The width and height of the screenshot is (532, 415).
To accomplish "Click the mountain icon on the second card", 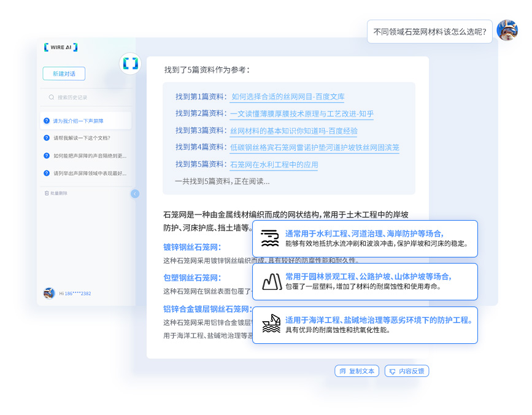I will (271, 281).
